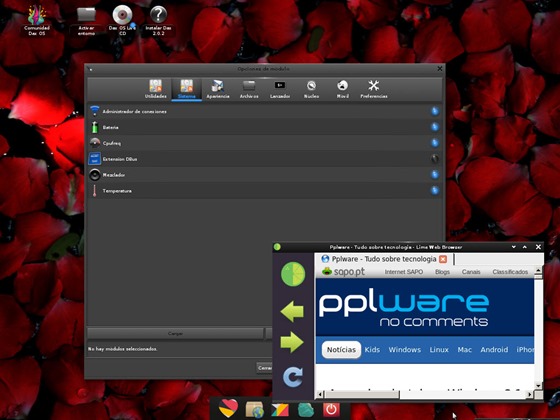Select the Linux navigation item

click(x=439, y=350)
